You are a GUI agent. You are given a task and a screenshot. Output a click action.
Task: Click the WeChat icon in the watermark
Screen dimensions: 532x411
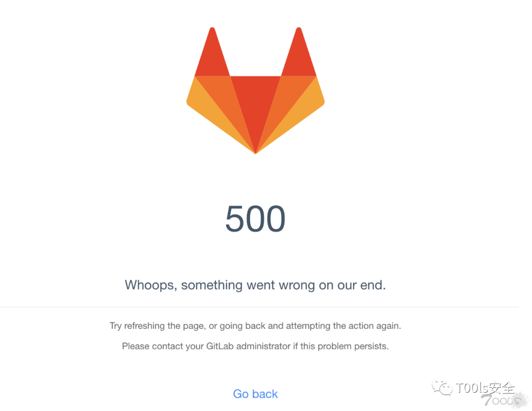click(x=442, y=387)
